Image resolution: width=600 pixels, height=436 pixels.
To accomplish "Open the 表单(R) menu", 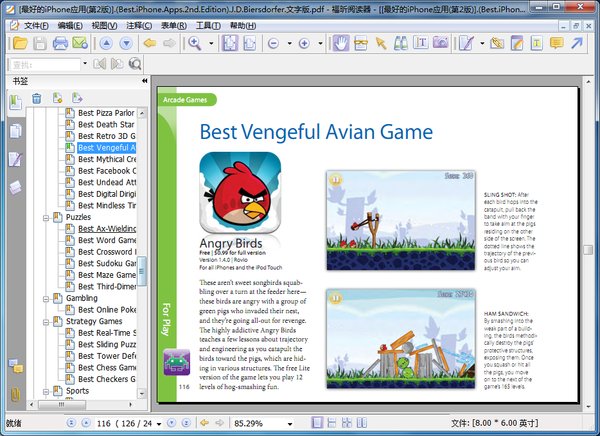I will point(174,26).
